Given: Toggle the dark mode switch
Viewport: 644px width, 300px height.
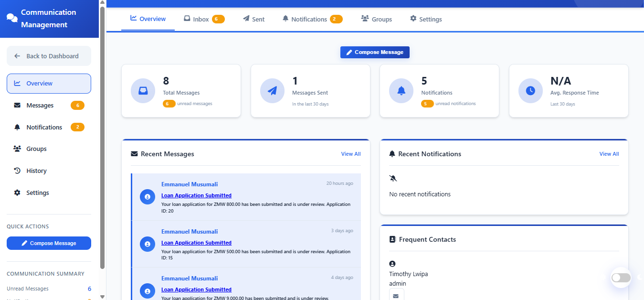Looking at the screenshot, I should (621, 278).
